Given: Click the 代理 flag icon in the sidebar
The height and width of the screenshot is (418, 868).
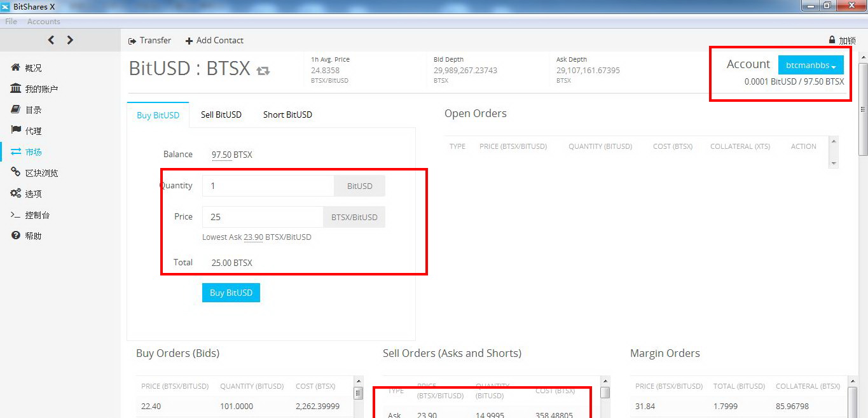Looking at the screenshot, I should [x=16, y=130].
